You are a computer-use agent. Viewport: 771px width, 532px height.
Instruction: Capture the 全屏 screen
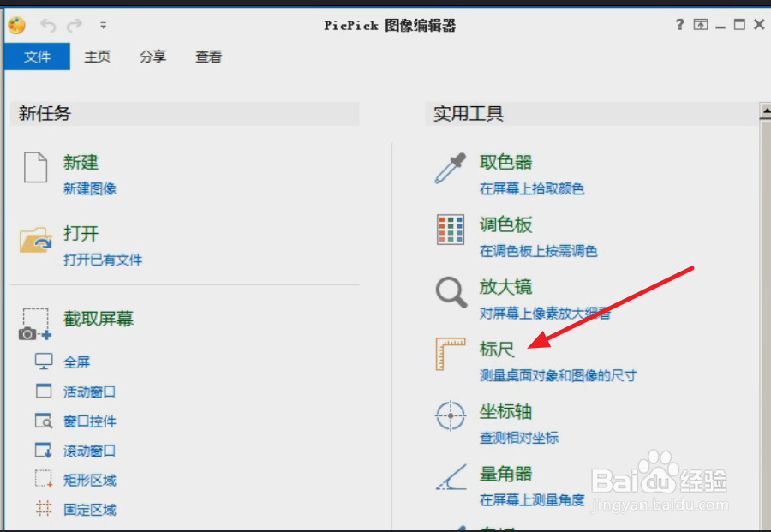tap(77, 362)
